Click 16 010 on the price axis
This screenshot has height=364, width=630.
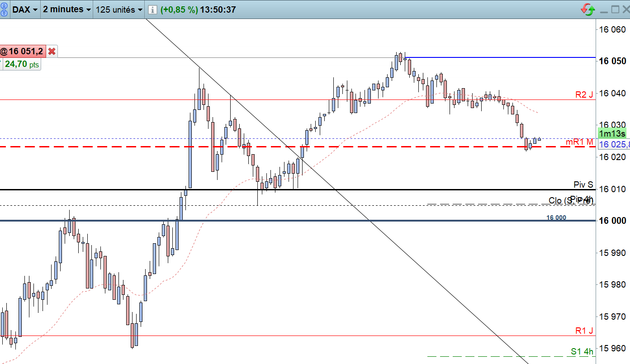click(x=611, y=189)
